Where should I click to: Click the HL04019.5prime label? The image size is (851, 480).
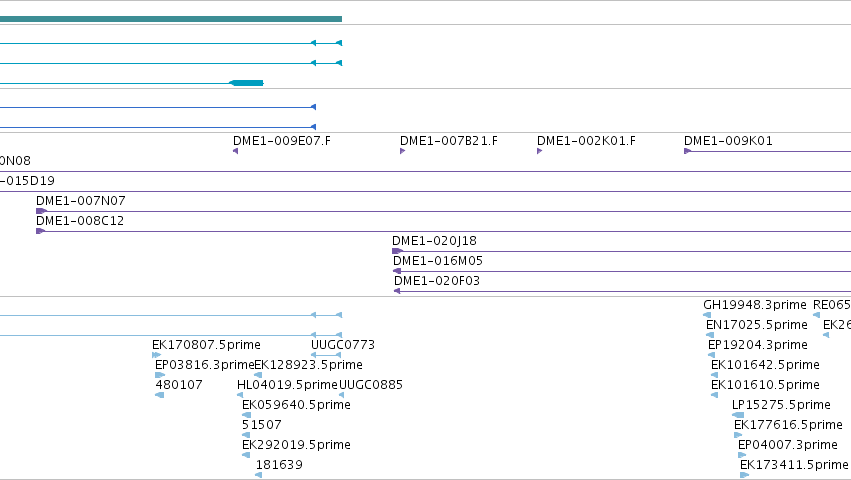[288, 385]
